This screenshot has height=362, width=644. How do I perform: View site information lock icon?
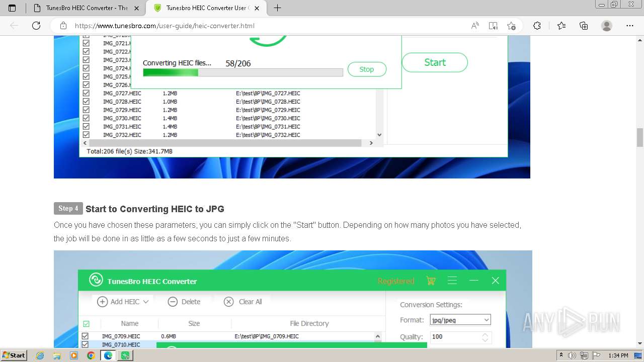pyautogui.click(x=63, y=26)
